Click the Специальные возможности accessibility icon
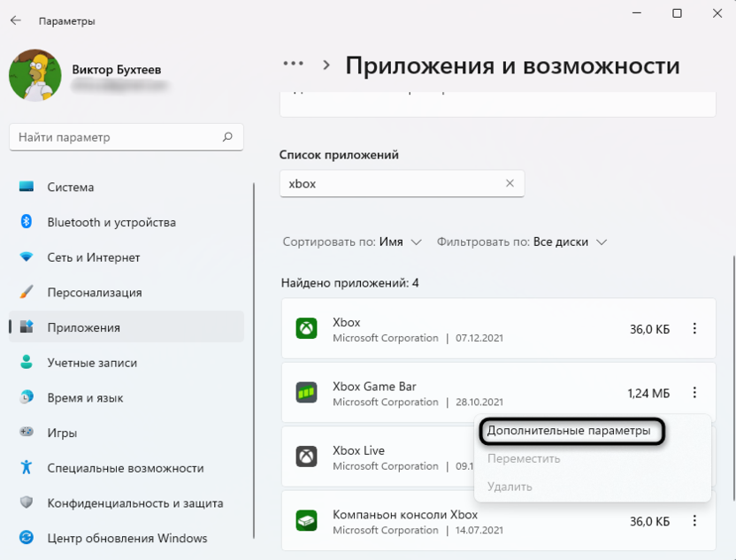 pos(27,467)
